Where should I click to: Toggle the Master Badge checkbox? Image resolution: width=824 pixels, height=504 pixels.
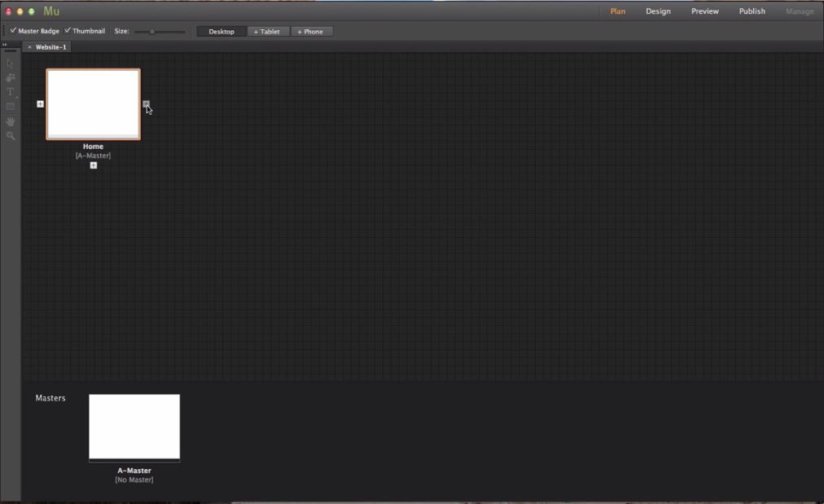click(13, 30)
